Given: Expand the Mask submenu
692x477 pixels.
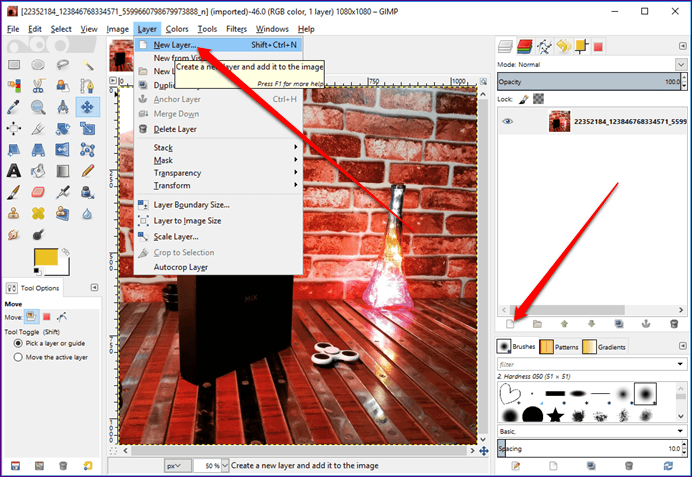Looking at the screenshot, I should 218,160.
